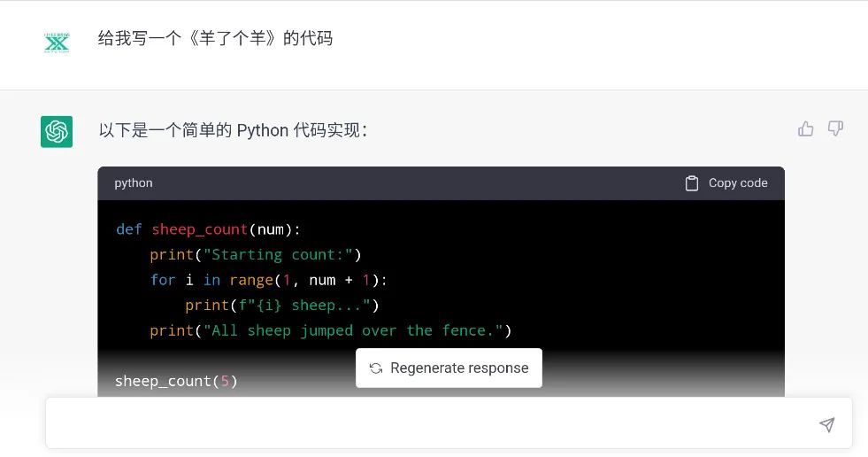Click the reply text 以下是一个简单的 Python 代码实现
The width and height of the screenshot is (868, 457).
(x=233, y=131)
